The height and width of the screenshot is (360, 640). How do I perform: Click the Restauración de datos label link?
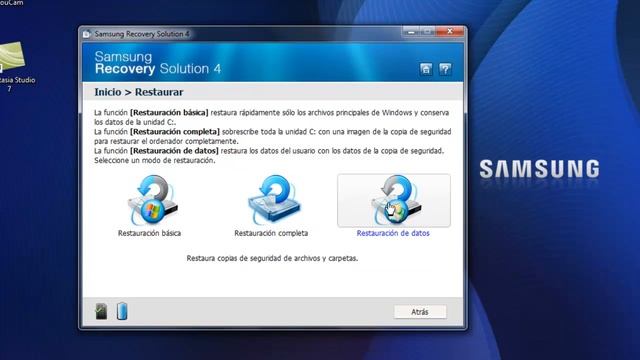(393, 233)
